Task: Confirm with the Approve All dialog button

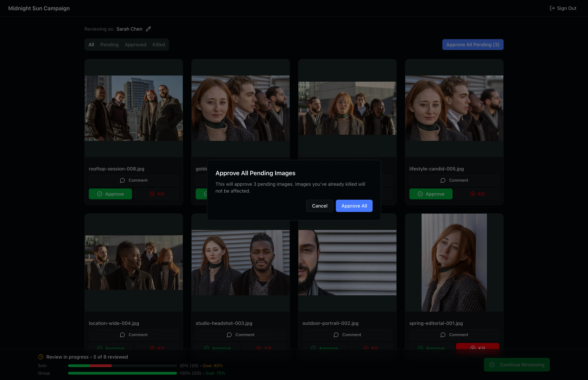Action: point(354,206)
